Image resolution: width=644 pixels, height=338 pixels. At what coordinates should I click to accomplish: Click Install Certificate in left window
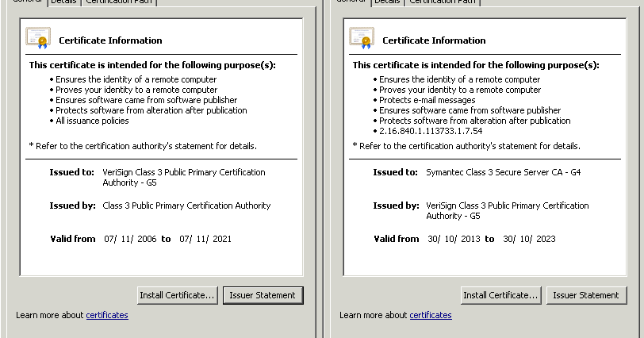178,295
